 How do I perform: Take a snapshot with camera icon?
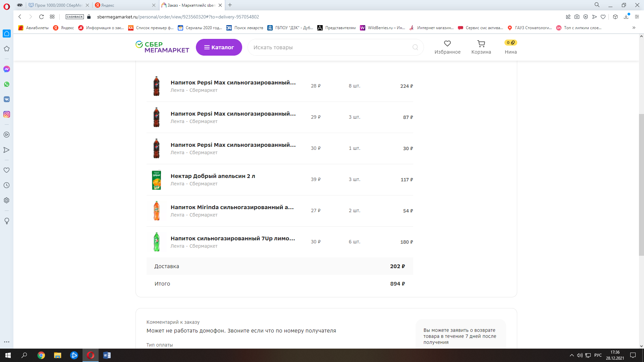[x=577, y=17]
